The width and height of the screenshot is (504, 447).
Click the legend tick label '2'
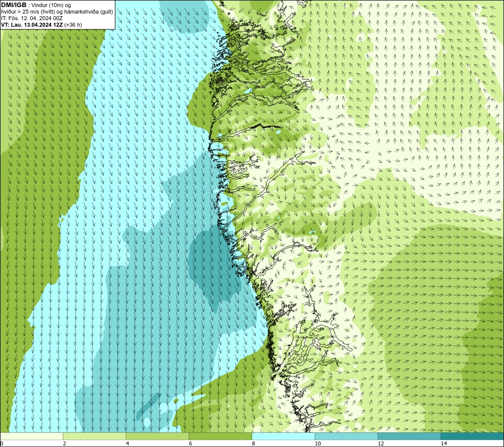(x=65, y=444)
